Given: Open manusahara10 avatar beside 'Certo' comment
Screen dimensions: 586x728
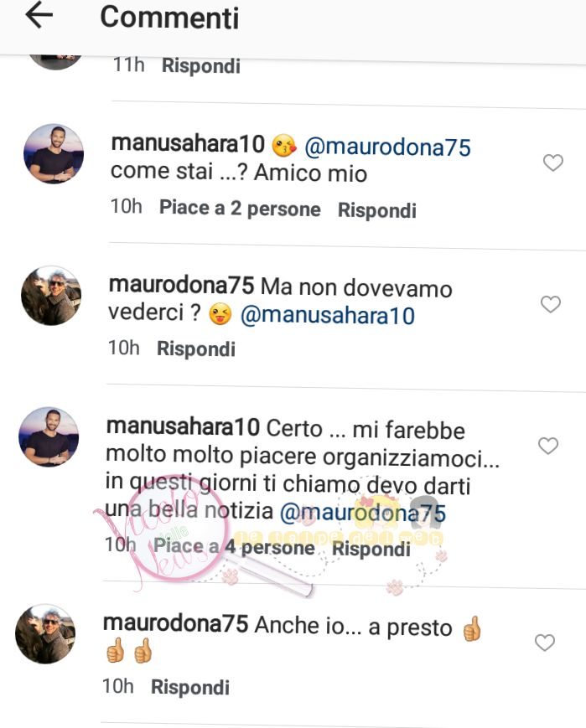Looking at the screenshot, I should point(49,437).
